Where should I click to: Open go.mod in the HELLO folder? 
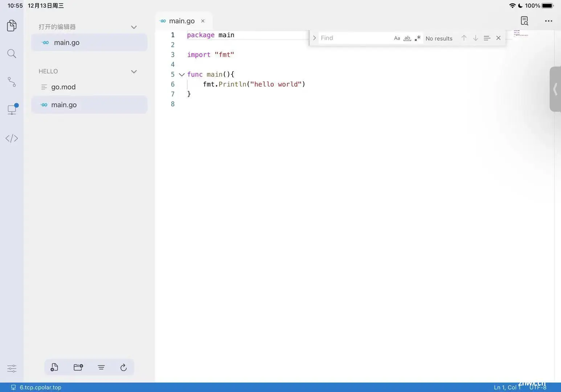[x=89, y=87]
